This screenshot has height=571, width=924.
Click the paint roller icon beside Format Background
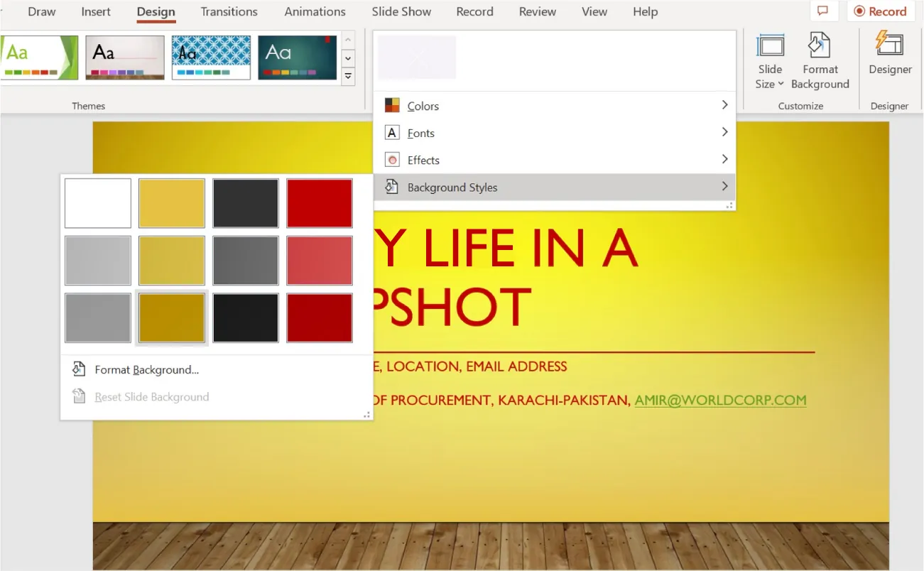[x=79, y=369]
